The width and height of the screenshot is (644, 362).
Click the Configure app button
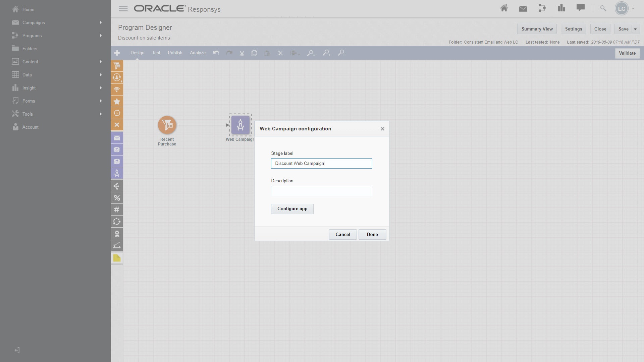(x=292, y=209)
